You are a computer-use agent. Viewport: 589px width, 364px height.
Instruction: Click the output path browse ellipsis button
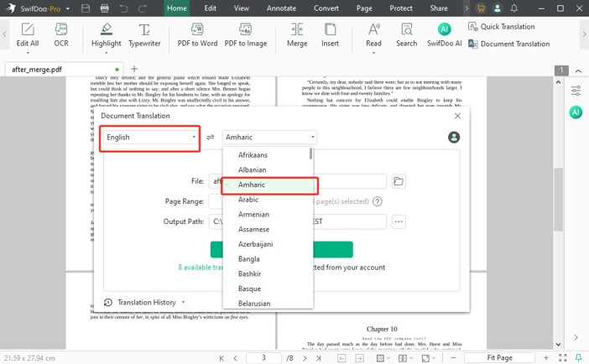click(399, 221)
